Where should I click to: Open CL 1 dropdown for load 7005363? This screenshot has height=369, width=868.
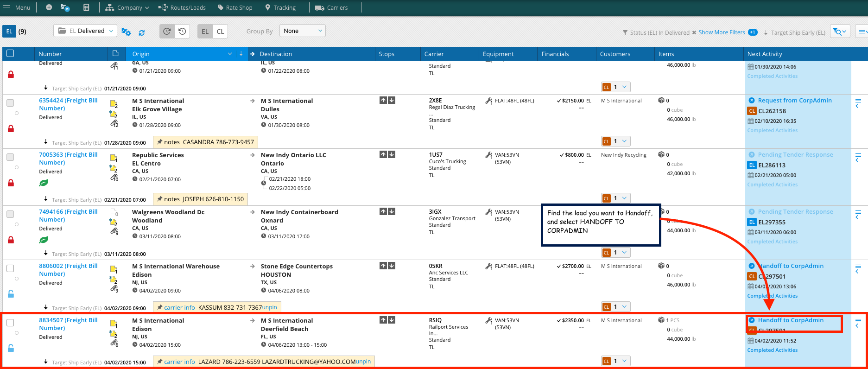[x=616, y=198]
